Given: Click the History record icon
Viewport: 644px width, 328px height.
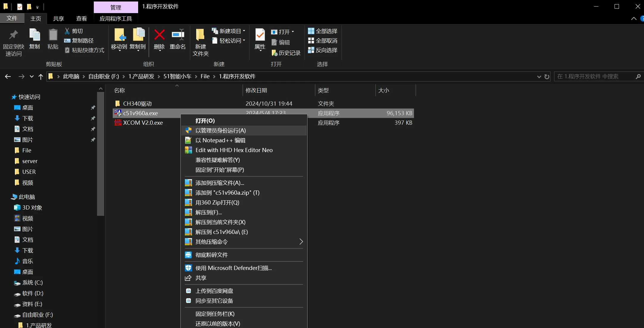Looking at the screenshot, I should (x=274, y=53).
